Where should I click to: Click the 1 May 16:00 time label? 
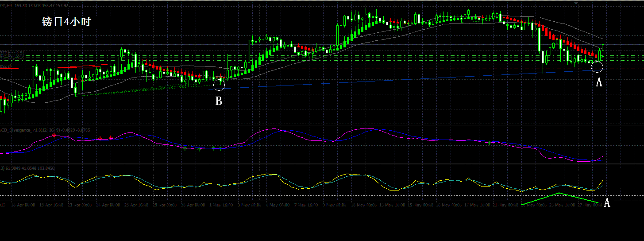(221, 205)
